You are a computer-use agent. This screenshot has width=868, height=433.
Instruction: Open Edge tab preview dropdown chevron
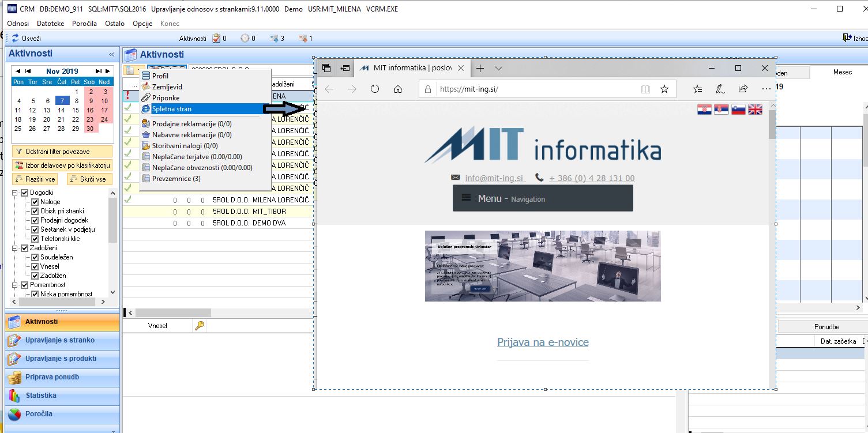click(499, 68)
